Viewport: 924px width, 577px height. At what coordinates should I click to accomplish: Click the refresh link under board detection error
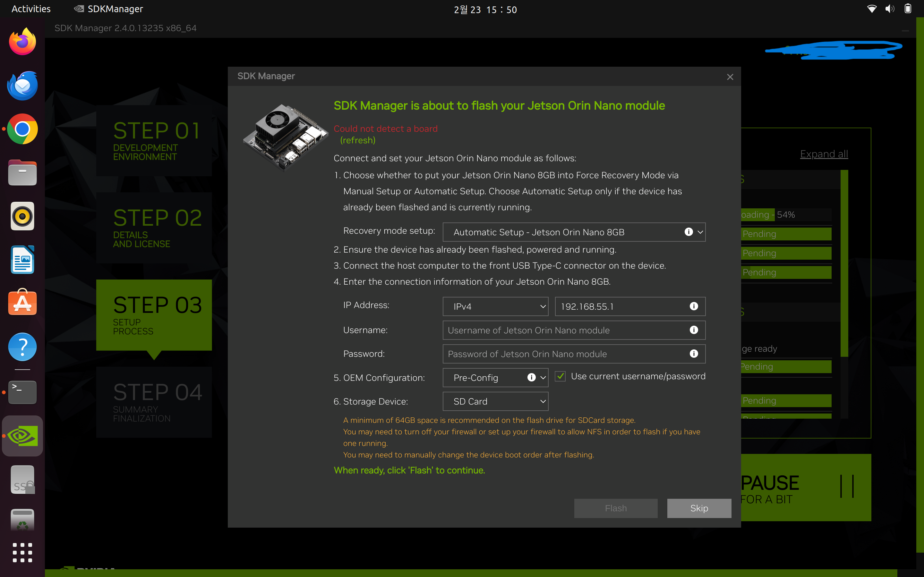pyautogui.click(x=358, y=140)
